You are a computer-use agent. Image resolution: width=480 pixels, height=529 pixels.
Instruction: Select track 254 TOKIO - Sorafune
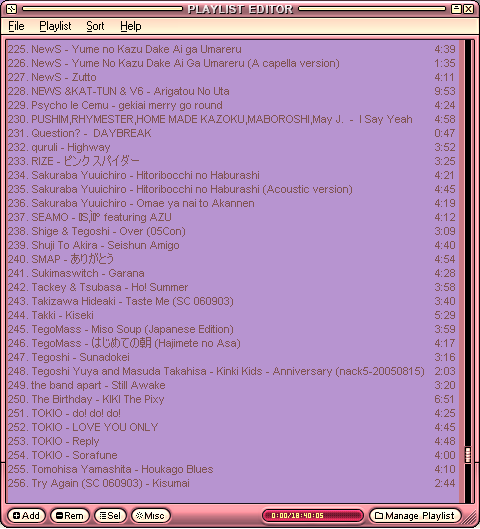[232, 455]
